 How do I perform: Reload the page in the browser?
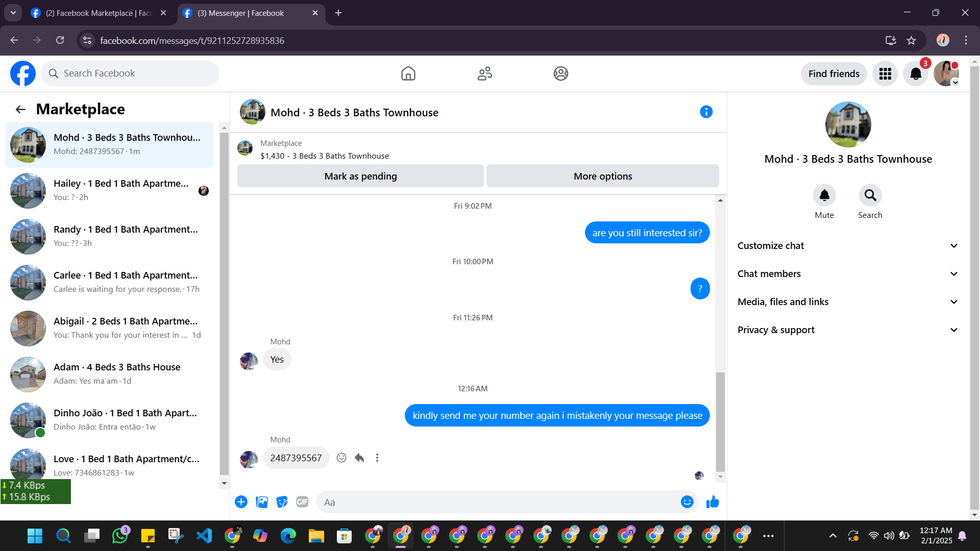[x=60, y=40]
